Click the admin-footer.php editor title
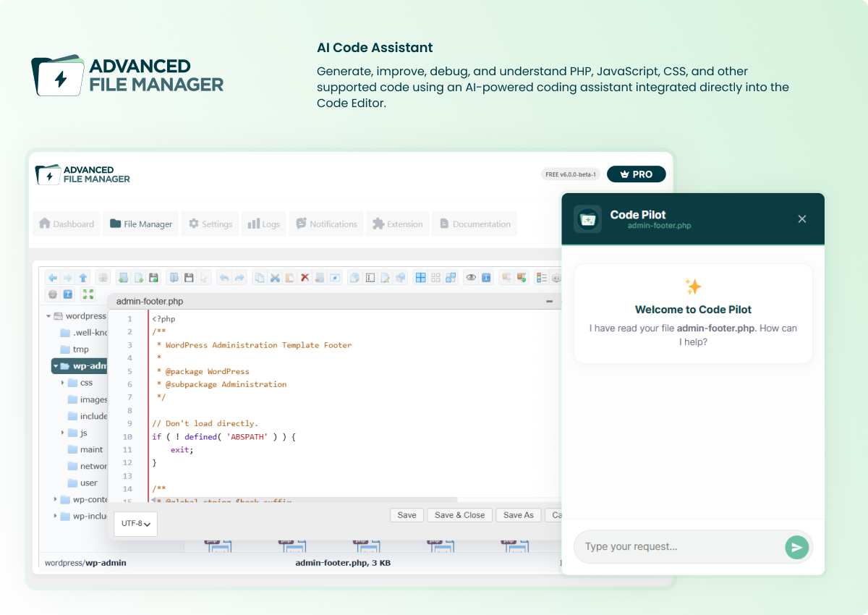The height and width of the screenshot is (615, 868). coord(150,301)
